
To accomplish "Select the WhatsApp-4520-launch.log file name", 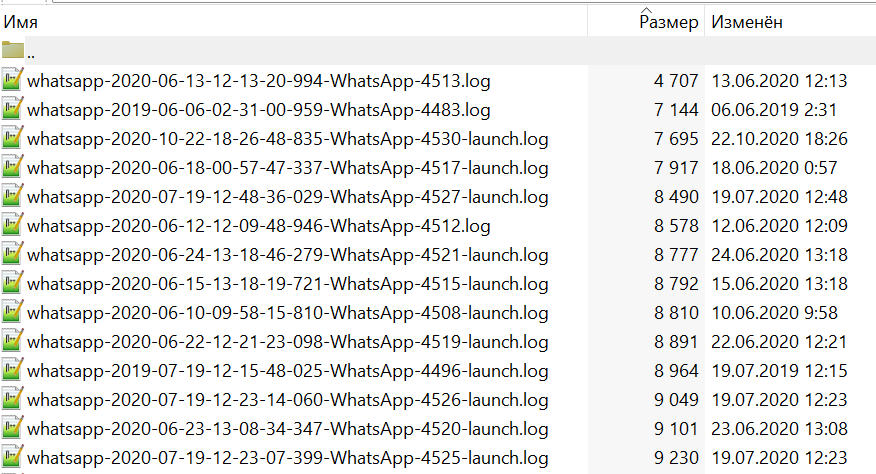I will tap(288, 429).
